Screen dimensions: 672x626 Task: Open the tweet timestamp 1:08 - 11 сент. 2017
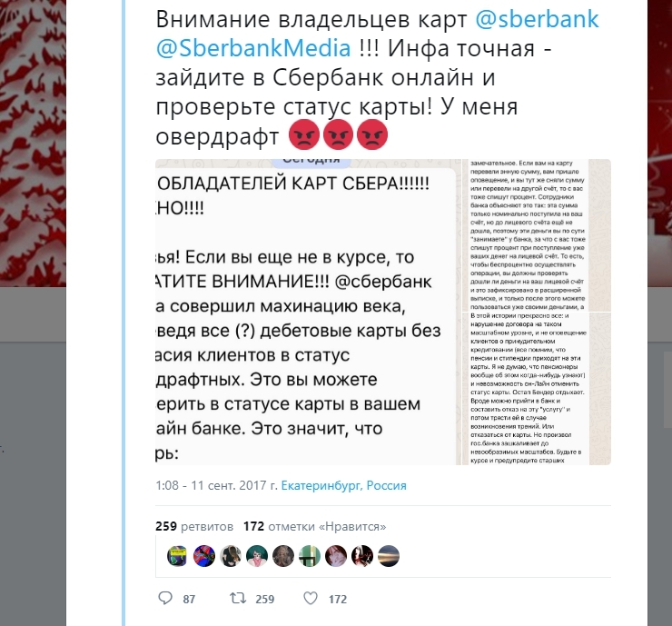point(216,485)
